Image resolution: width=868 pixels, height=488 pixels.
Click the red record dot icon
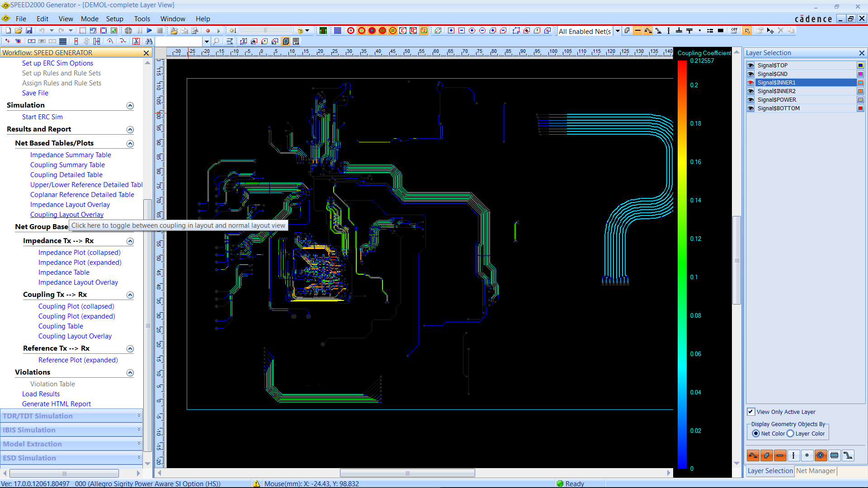pyautogui.click(x=208, y=31)
